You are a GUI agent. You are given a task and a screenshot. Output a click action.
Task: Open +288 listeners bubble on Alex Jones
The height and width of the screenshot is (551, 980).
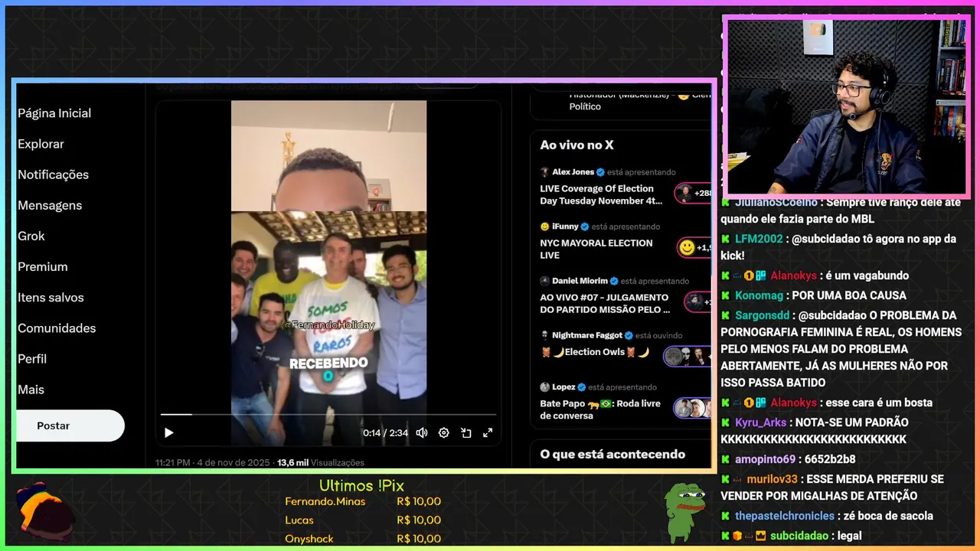pyautogui.click(x=693, y=194)
